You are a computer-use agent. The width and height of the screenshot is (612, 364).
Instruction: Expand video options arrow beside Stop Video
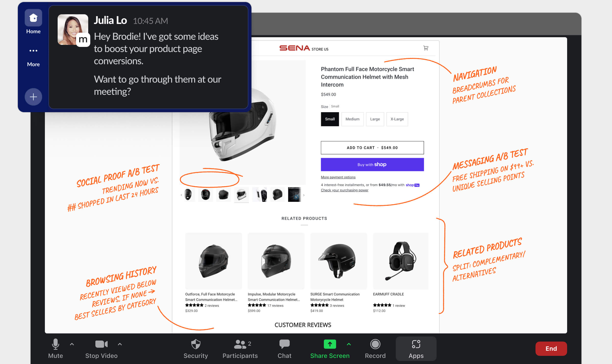pyautogui.click(x=120, y=344)
